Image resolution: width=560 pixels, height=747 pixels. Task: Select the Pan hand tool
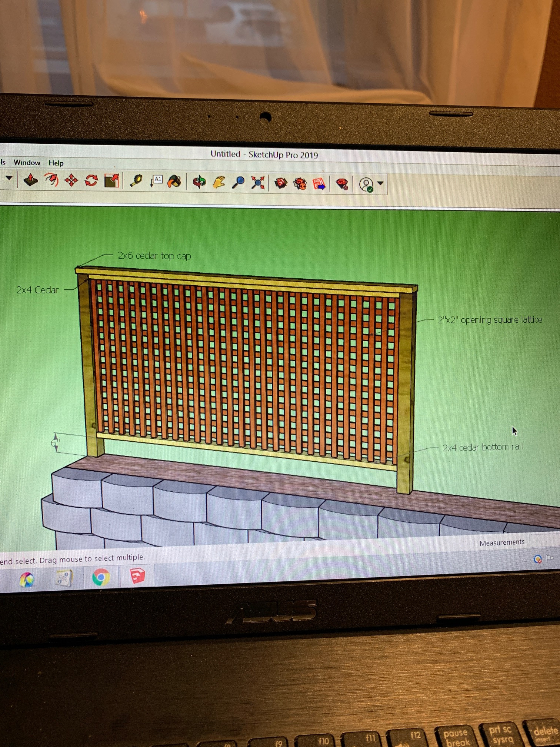pos(219,182)
